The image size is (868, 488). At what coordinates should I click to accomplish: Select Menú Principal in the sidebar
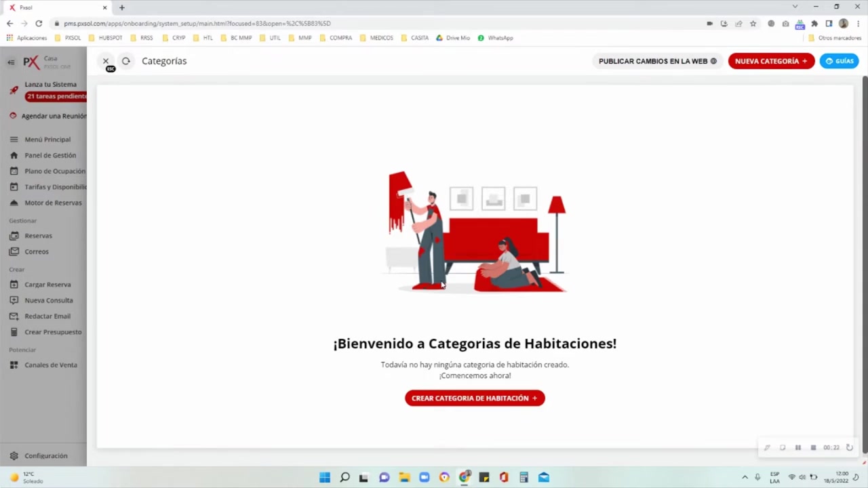pyautogui.click(x=47, y=140)
